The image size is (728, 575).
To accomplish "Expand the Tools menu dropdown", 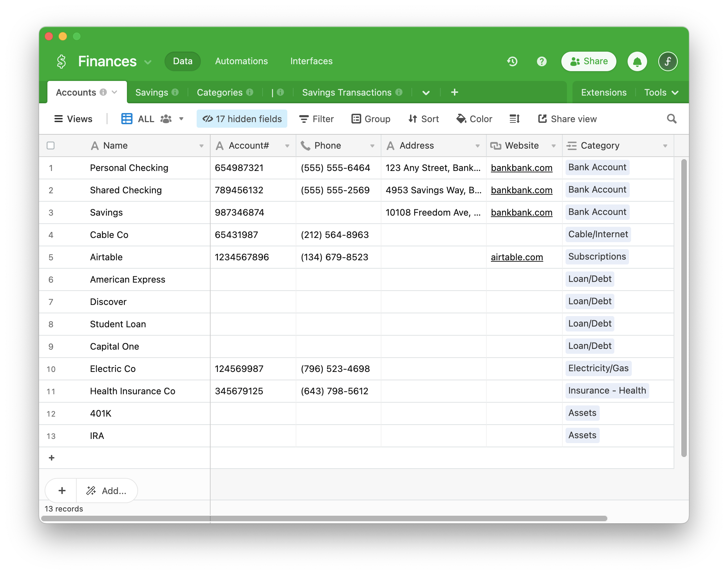I will pyautogui.click(x=661, y=92).
